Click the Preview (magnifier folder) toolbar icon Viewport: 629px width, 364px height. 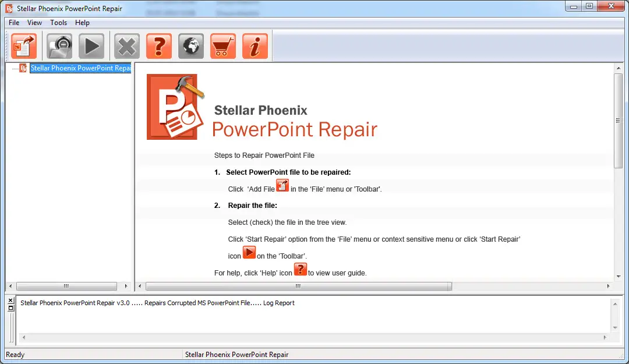coord(59,46)
